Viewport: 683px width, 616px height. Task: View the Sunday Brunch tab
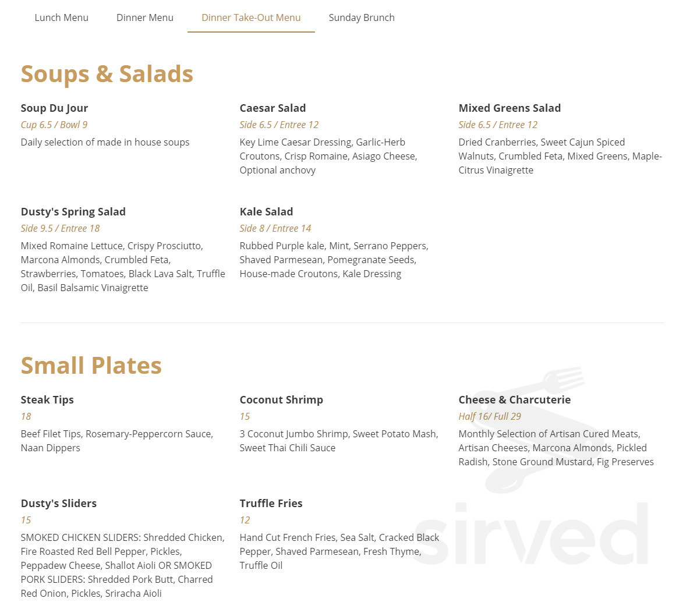pos(361,17)
